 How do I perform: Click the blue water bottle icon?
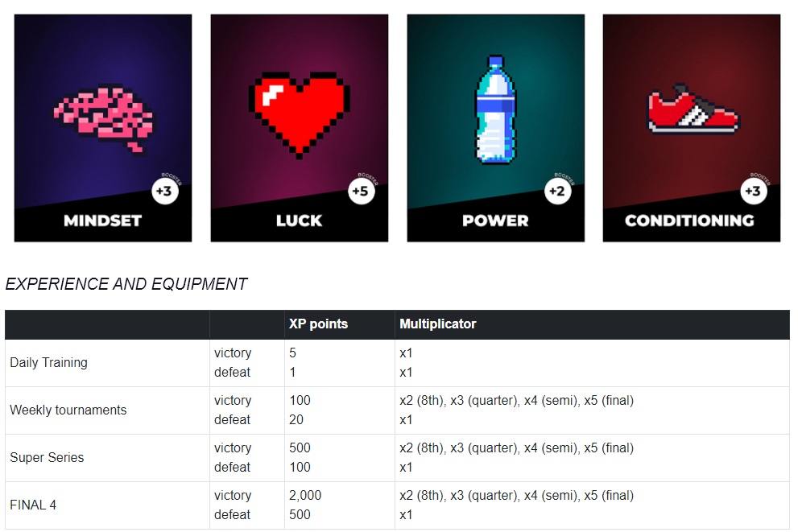[495, 109]
